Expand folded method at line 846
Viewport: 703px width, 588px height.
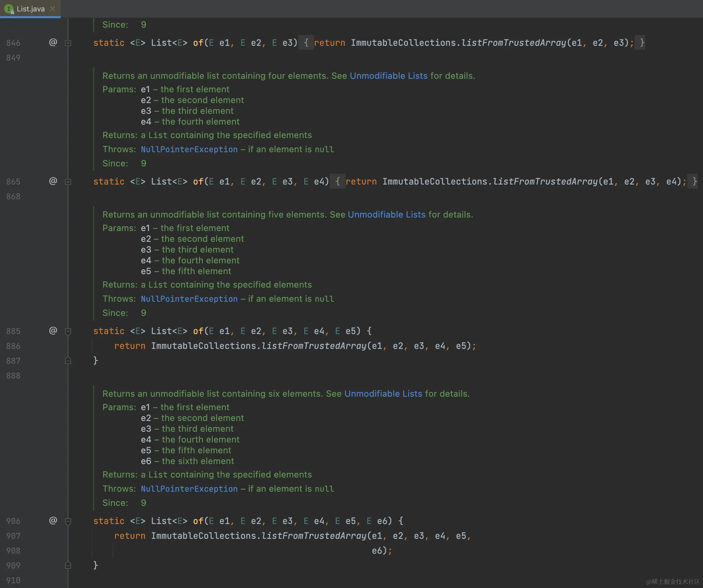pos(68,43)
